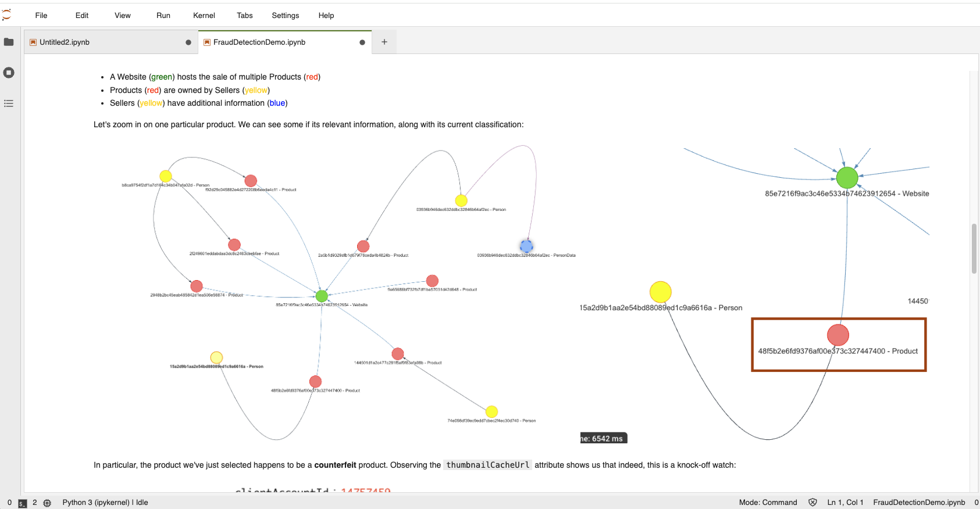Click the kernel chip icon in status bar

coord(47,503)
